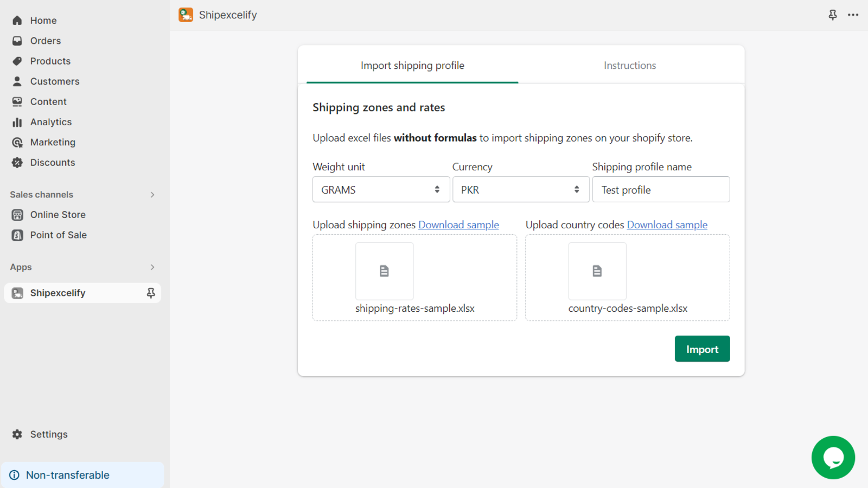The width and height of the screenshot is (868, 488).
Task: Switch to the Instructions tab
Action: [630, 66]
